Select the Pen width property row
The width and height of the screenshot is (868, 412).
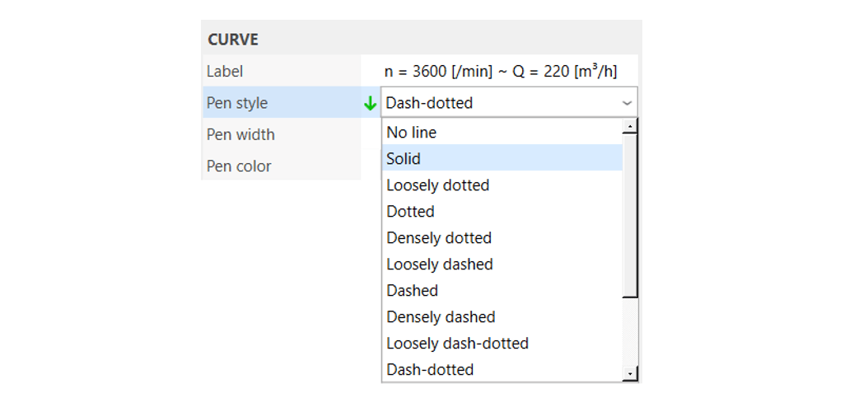(281, 134)
